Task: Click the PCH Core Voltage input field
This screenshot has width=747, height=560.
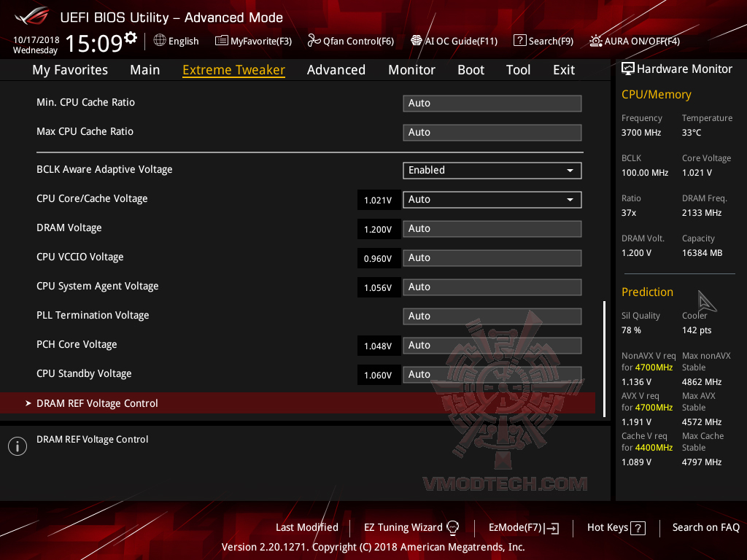Action: pyautogui.click(x=492, y=345)
